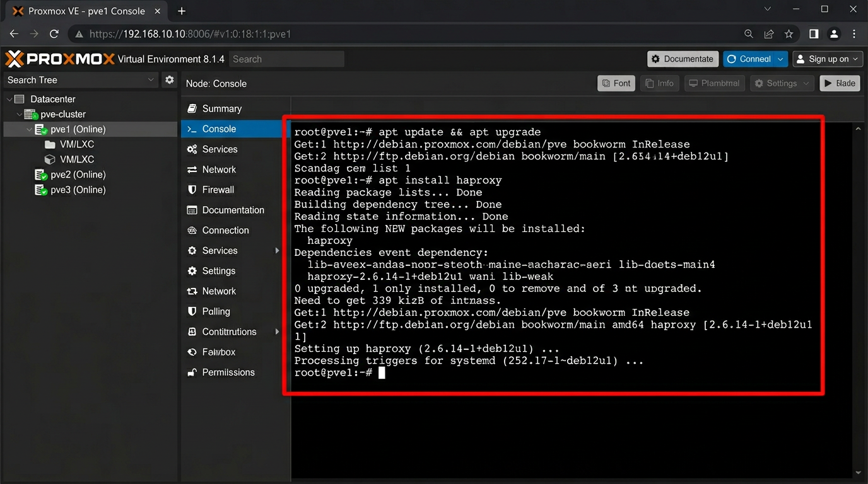Open the Connection section
The image size is (868, 484).
click(226, 230)
